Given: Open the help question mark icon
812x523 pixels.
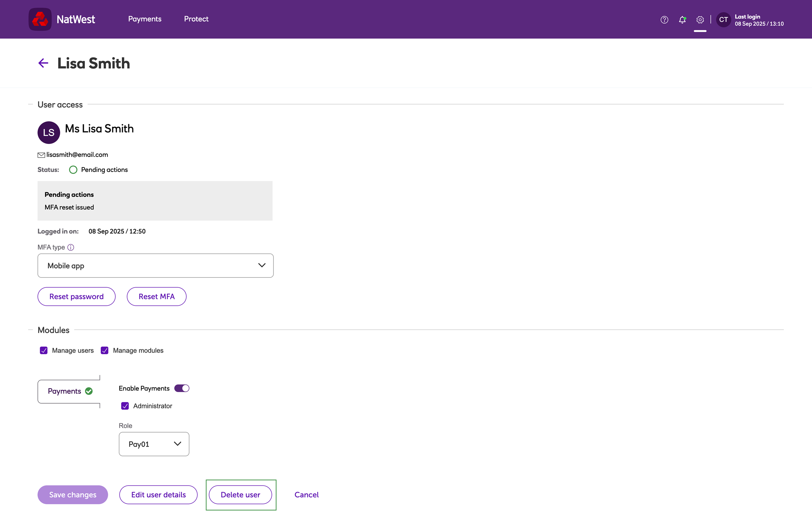Looking at the screenshot, I should click(664, 20).
